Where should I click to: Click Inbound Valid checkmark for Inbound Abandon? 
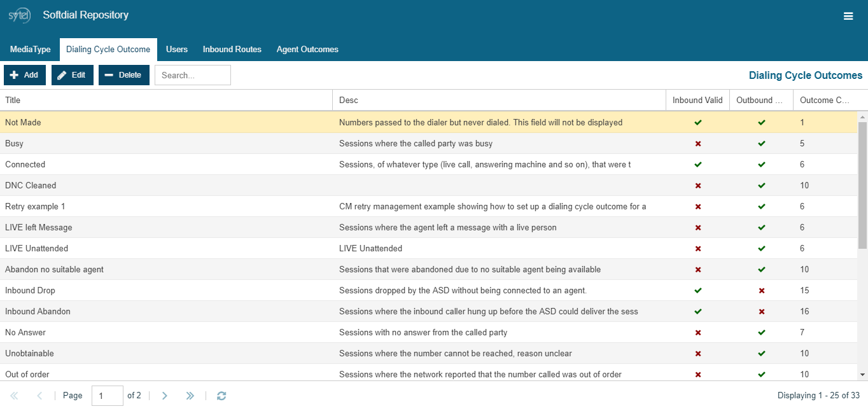click(698, 312)
